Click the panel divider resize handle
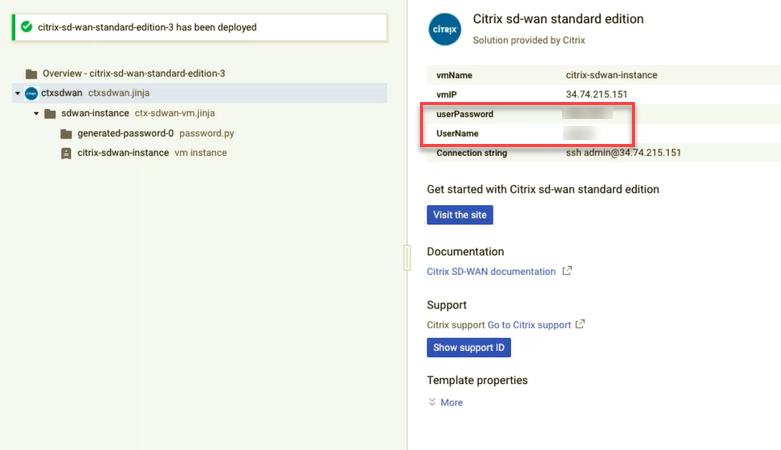The height and width of the screenshot is (450, 781). click(407, 258)
